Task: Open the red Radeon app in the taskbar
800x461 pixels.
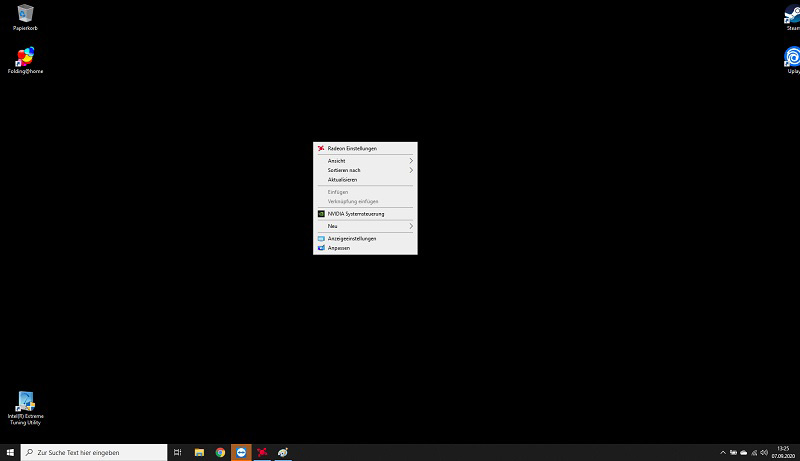Action: pyautogui.click(x=262, y=452)
